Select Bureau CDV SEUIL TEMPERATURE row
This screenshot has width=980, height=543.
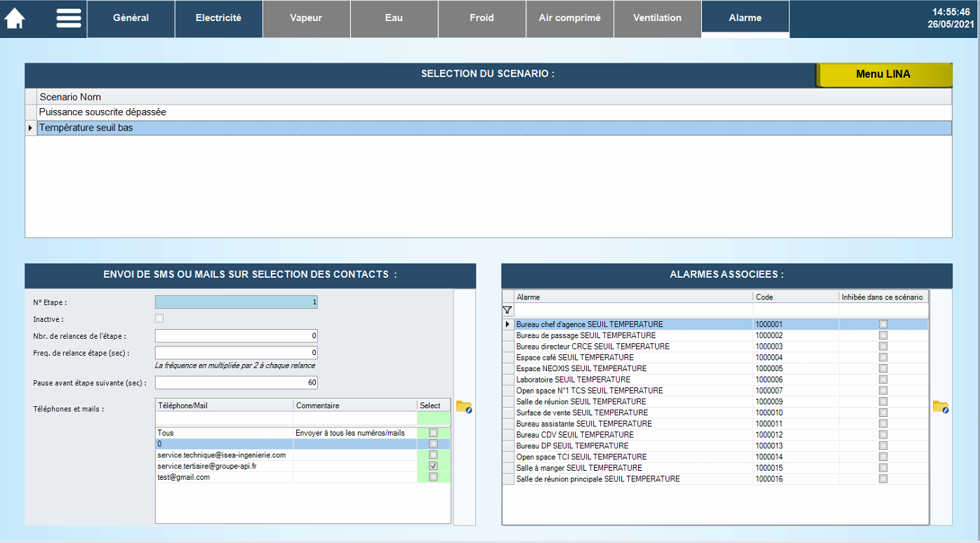click(715, 434)
